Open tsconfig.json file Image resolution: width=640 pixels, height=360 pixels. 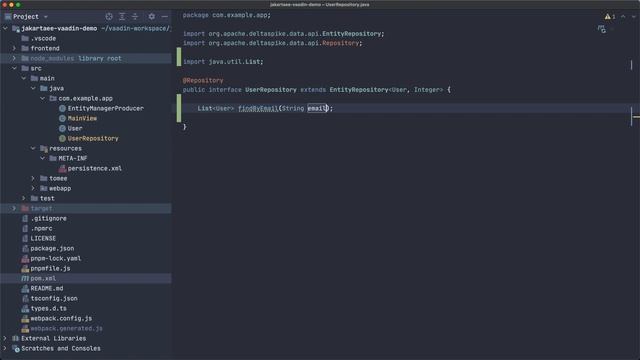[54, 298]
